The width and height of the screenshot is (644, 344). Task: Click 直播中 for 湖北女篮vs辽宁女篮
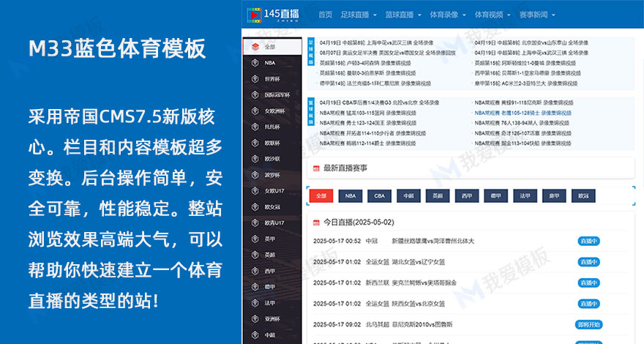click(588, 262)
